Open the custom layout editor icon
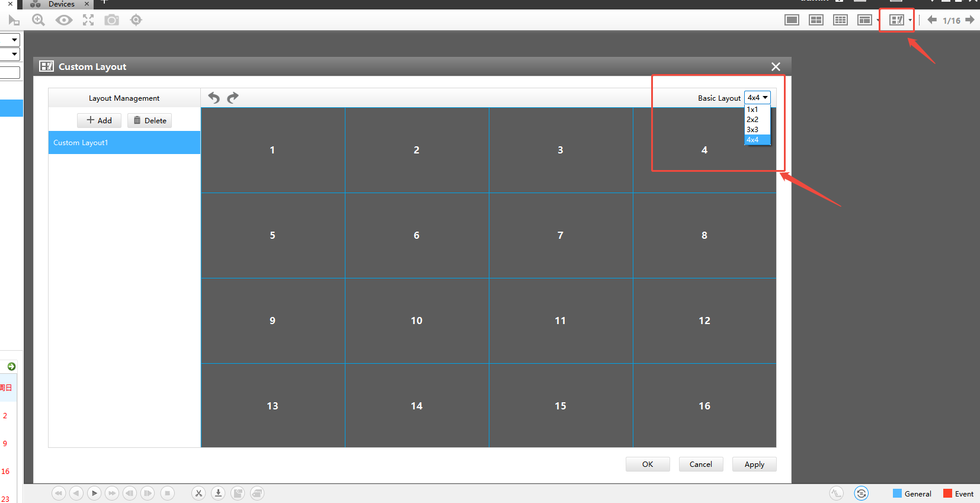This screenshot has height=503, width=980. 896,20
